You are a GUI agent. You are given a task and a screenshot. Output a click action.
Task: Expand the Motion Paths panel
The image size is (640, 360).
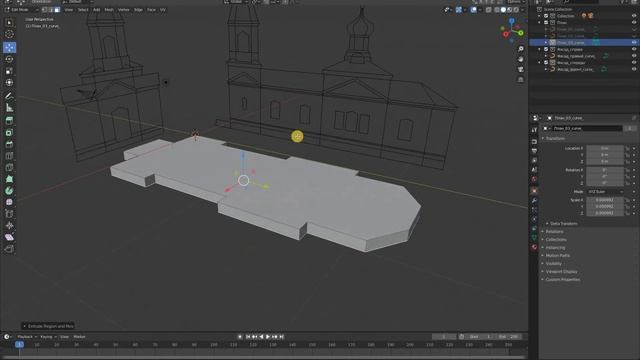(x=557, y=256)
